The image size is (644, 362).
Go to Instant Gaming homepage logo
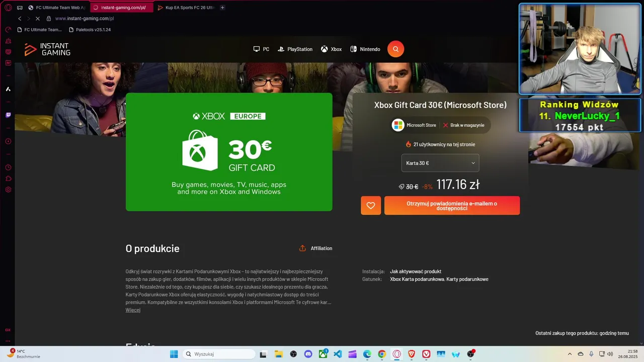(47, 49)
